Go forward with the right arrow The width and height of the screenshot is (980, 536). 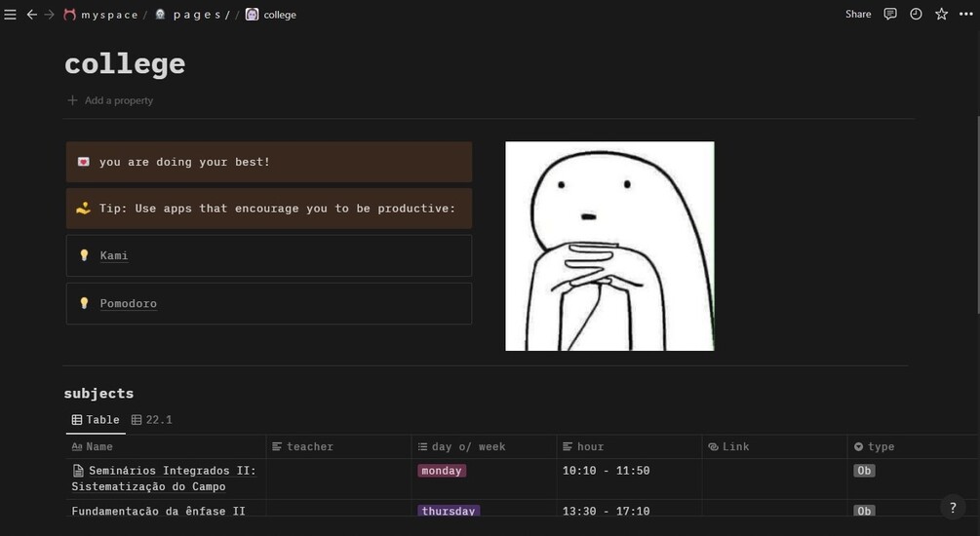point(50,15)
